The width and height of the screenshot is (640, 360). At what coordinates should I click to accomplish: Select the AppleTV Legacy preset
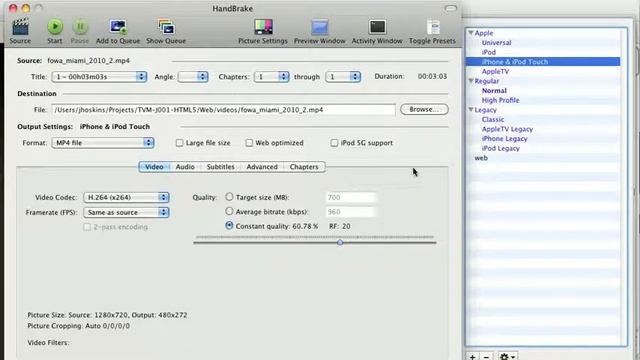tap(507, 129)
